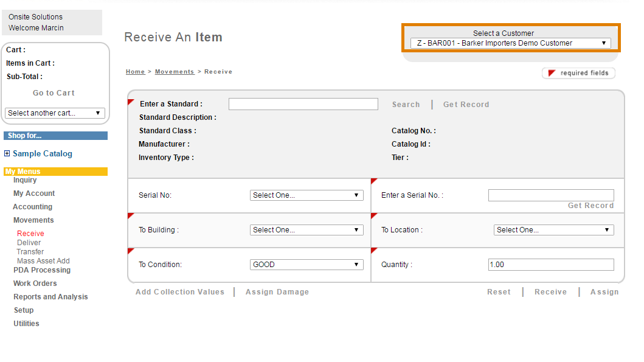Go to Home breadcrumb link

pyautogui.click(x=135, y=72)
